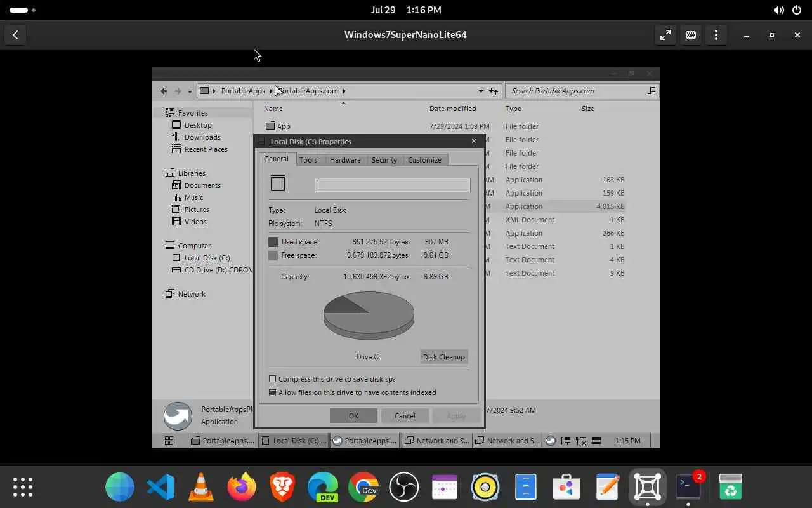Image resolution: width=812 pixels, height=508 pixels.
Task: Launch Disk Cleanup
Action: [444, 357]
